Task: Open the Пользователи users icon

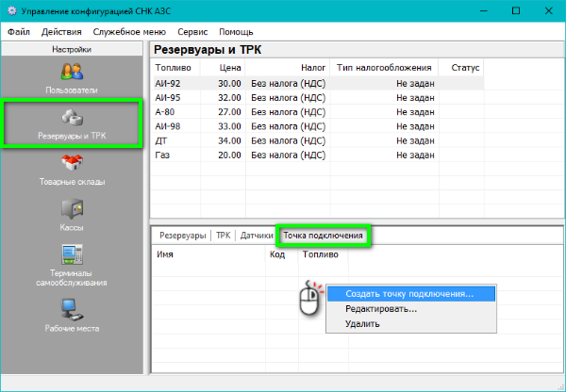Action: click(x=73, y=72)
